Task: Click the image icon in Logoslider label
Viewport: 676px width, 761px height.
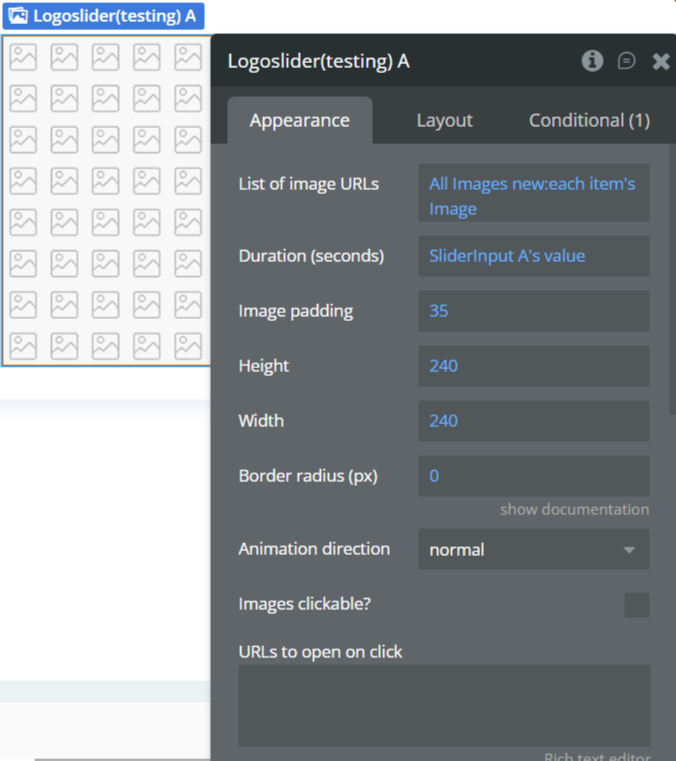Action: coord(18,16)
